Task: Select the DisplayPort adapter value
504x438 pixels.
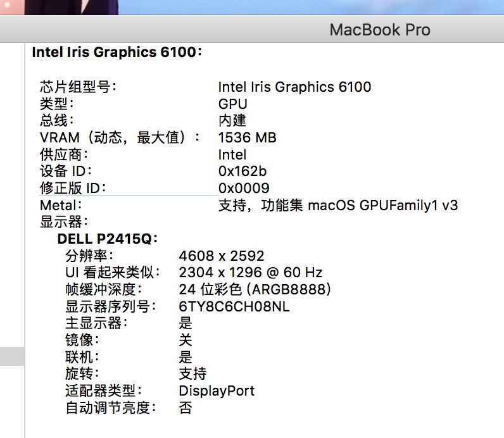Action: coord(217,391)
